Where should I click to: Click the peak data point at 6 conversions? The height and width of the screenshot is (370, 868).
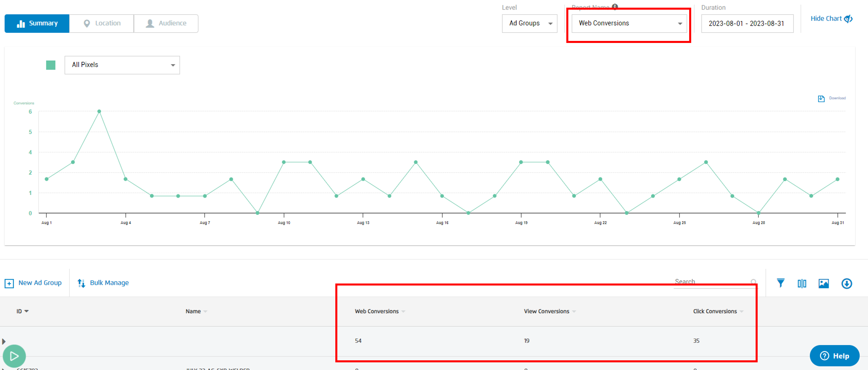tap(99, 111)
